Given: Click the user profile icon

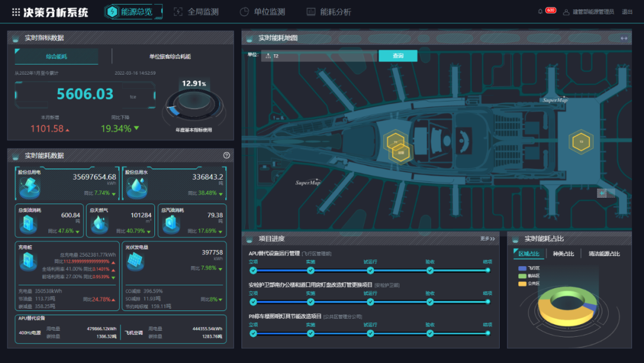Looking at the screenshot, I should (x=566, y=12).
